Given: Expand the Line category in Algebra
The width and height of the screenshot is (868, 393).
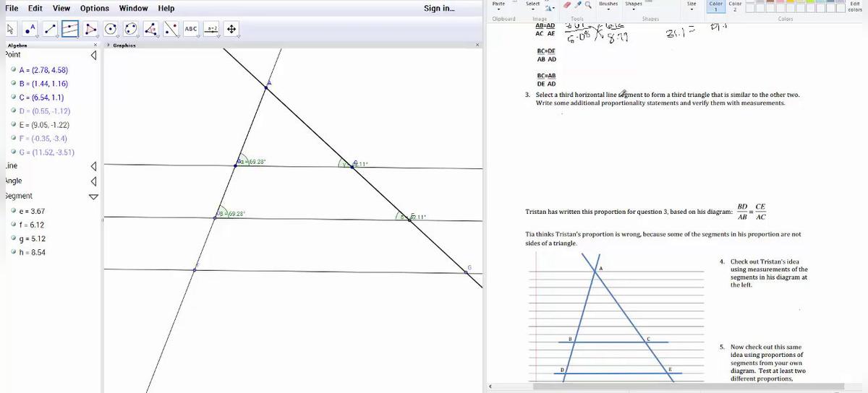Looking at the screenshot, I should [93, 166].
